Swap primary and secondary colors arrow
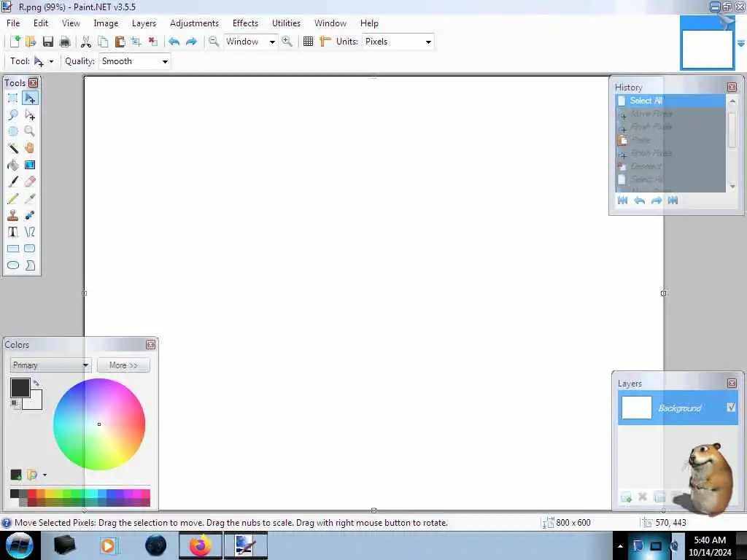Viewport: 747px width, 560px height. point(36,383)
